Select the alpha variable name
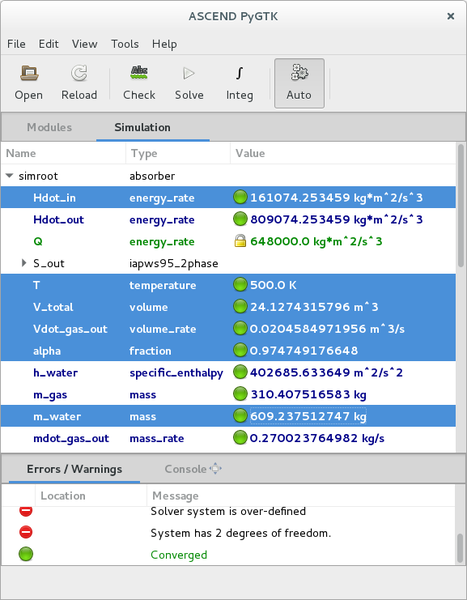This screenshot has height=600, width=467. (47, 351)
